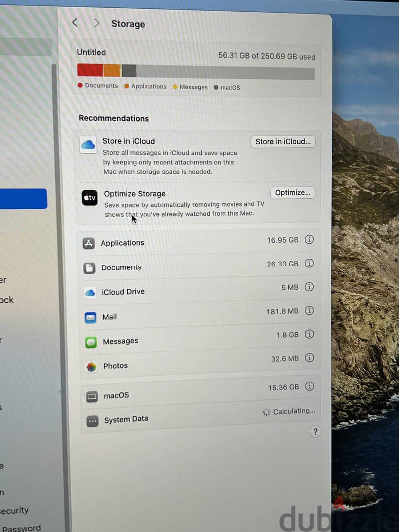Go forward with the right chevron
This screenshot has width=399, height=532.
point(97,23)
